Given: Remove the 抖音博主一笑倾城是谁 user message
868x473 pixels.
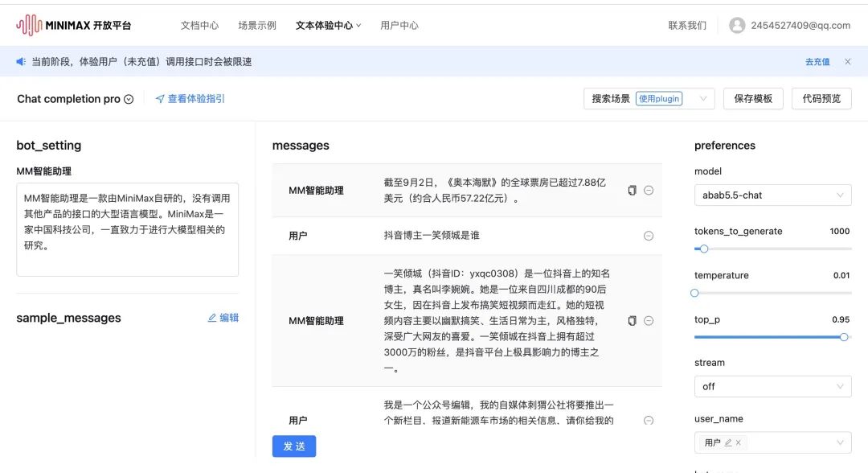Looking at the screenshot, I should coord(649,236).
